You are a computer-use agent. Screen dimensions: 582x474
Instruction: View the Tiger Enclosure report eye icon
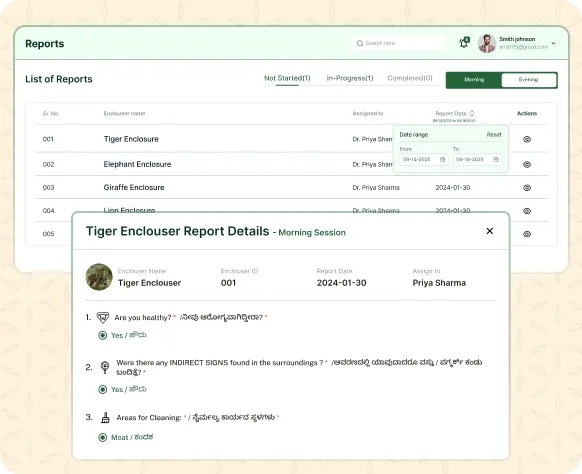pyautogui.click(x=527, y=139)
